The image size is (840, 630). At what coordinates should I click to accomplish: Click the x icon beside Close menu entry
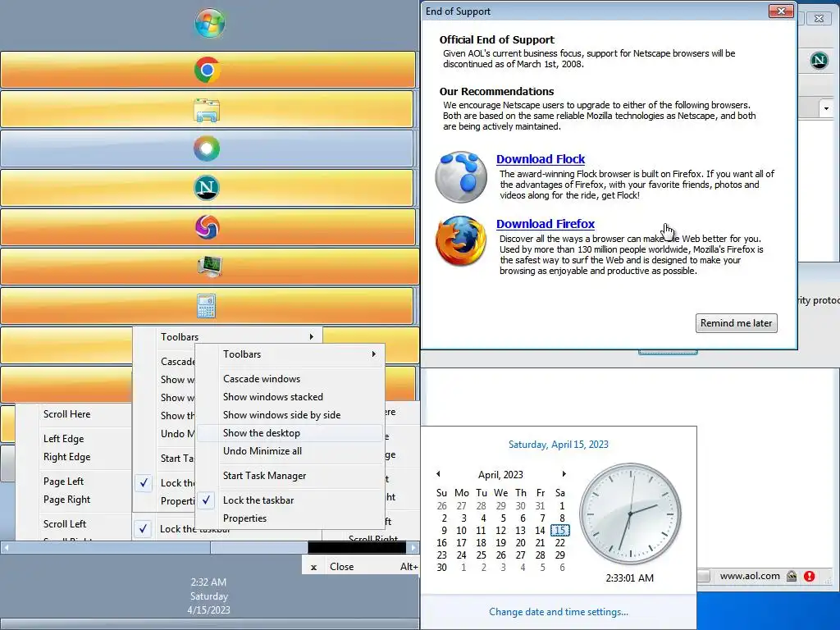pos(314,568)
